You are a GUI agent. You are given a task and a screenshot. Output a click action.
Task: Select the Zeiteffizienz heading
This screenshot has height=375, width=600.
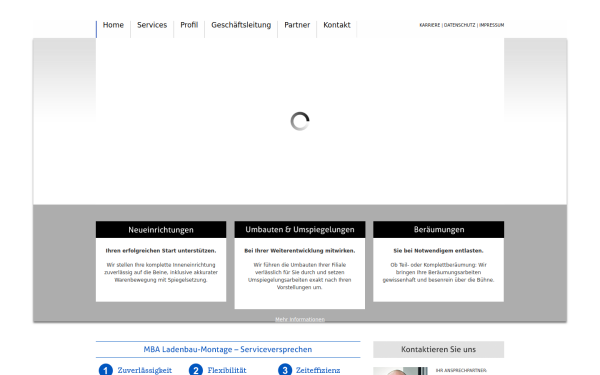318,370
